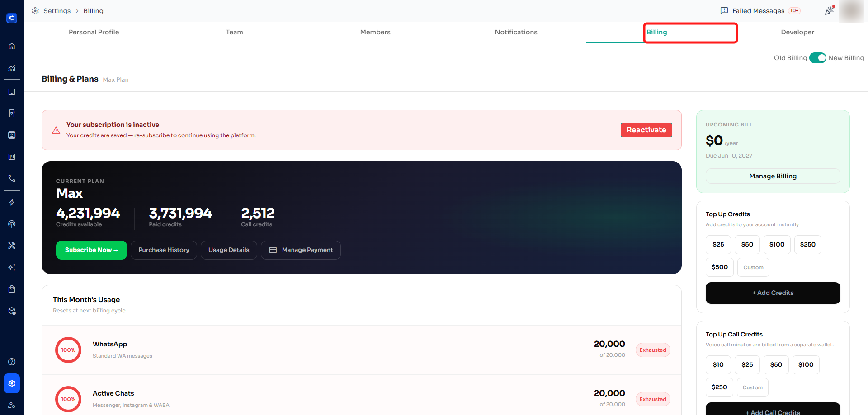The image size is (868, 415).
Task: Select the $100 credits top-up option
Action: (x=777, y=245)
